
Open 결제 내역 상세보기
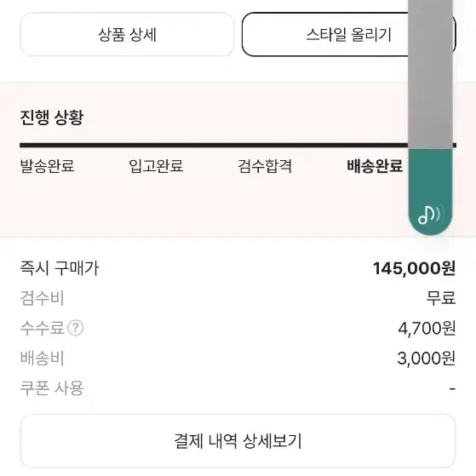tap(238, 441)
